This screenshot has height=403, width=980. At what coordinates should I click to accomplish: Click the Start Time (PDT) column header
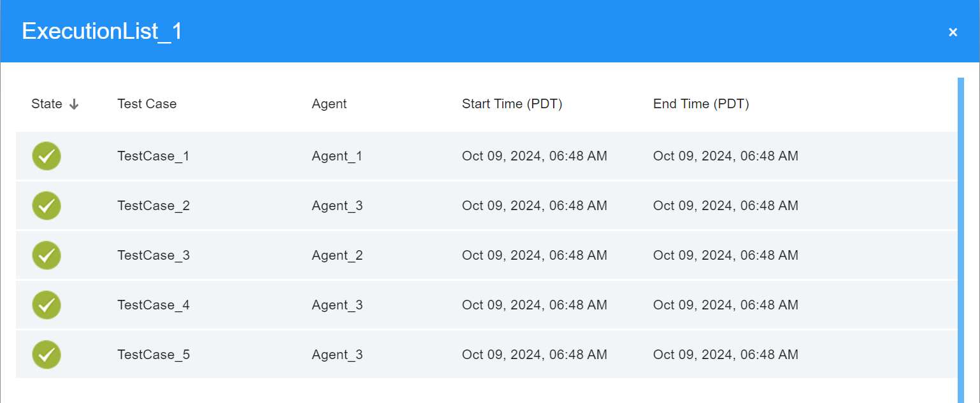pyautogui.click(x=512, y=104)
